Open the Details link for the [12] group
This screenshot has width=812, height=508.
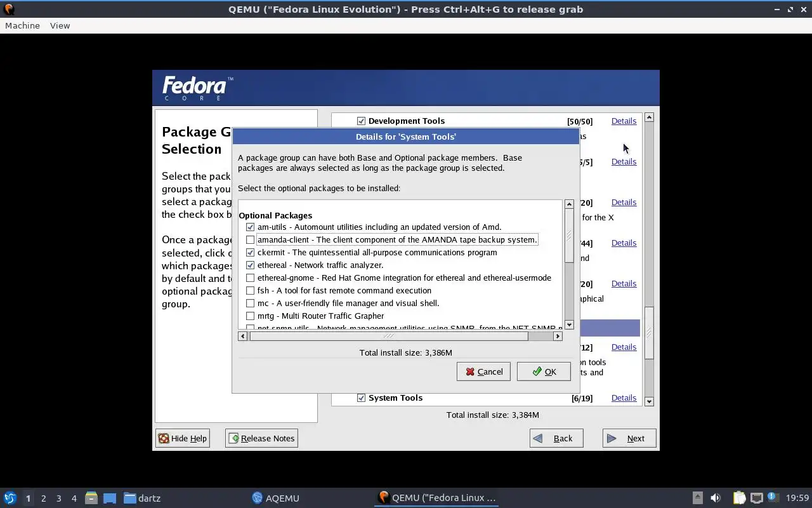pos(624,347)
